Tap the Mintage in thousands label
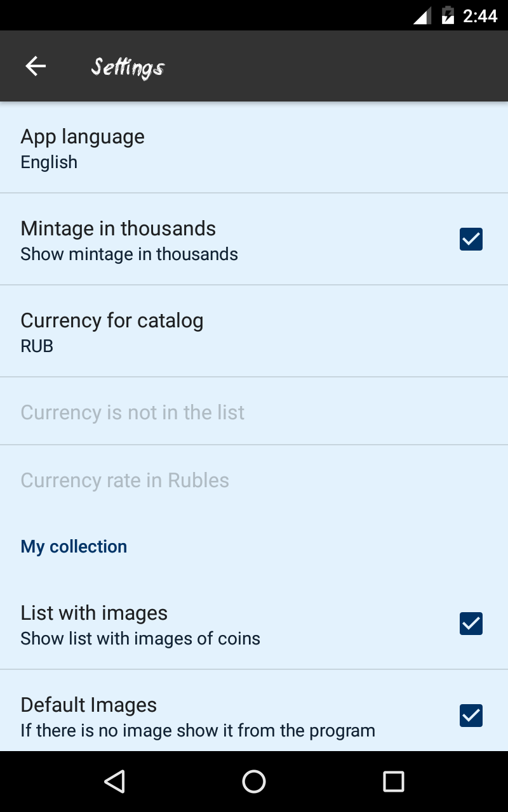The height and width of the screenshot is (812, 508). [x=118, y=228]
